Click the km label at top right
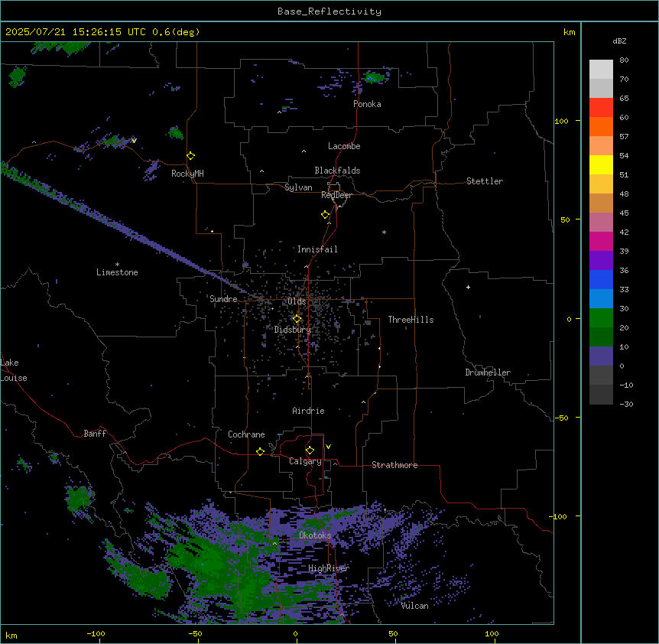The width and height of the screenshot is (659, 644). tap(570, 32)
